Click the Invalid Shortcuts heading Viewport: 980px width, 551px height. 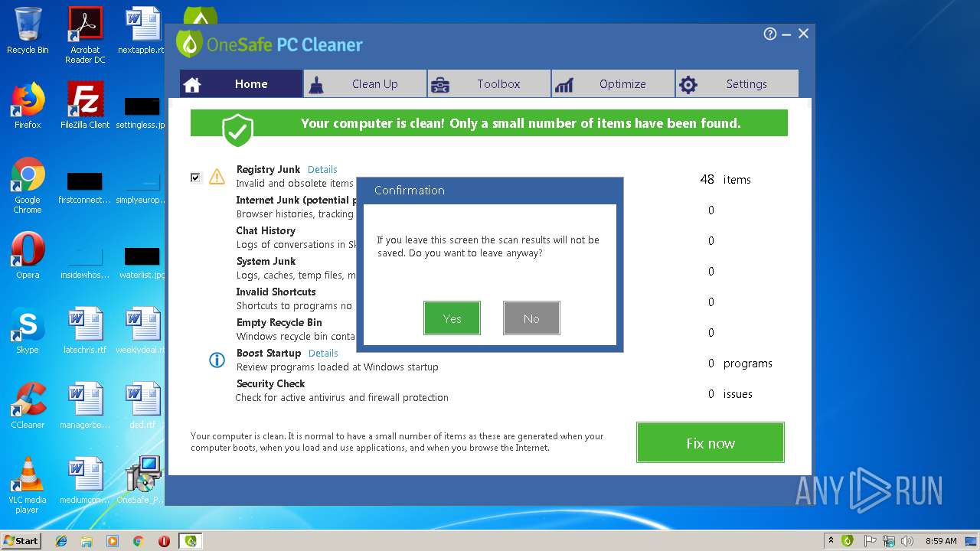pyautogui.click(x=276, y=292)
